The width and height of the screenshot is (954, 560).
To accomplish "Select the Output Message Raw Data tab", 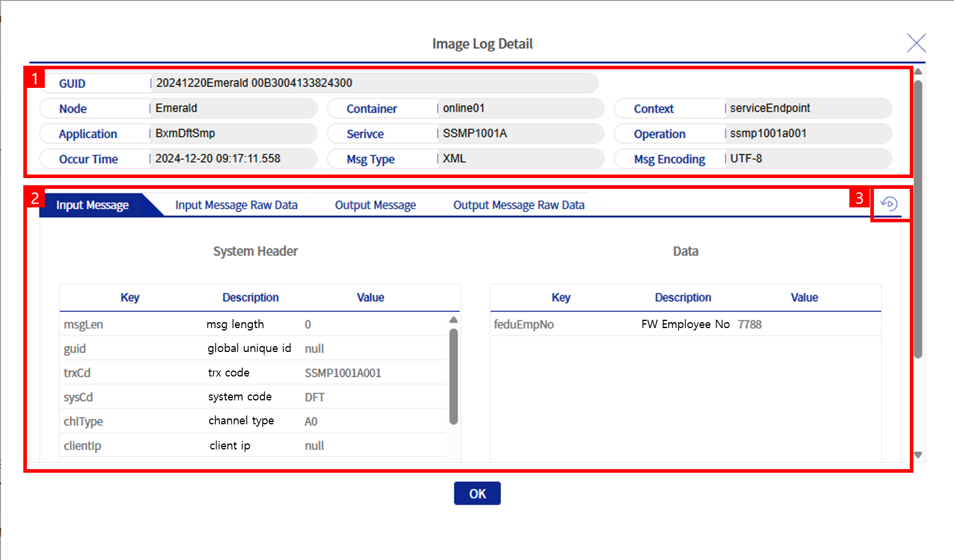I will [x=518, y=205].
